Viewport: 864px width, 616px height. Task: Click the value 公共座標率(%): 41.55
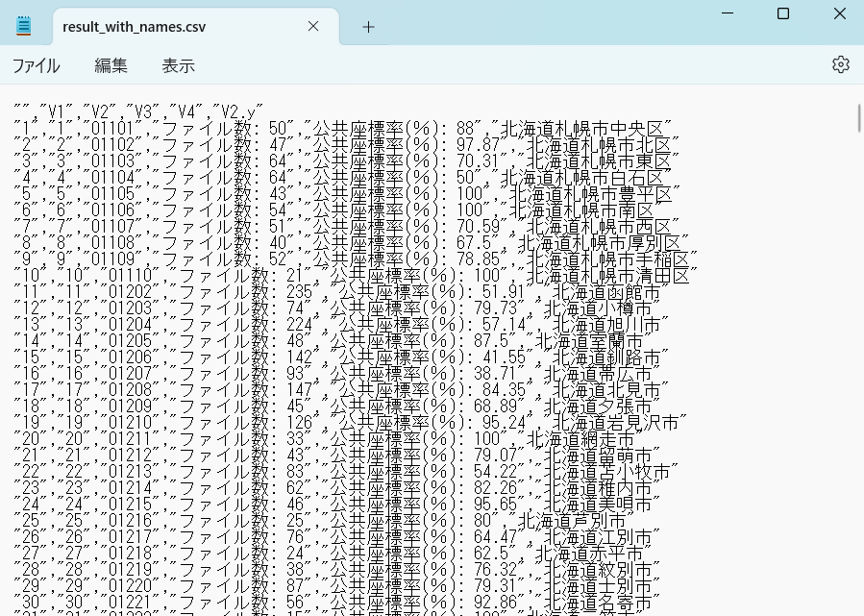(431, 357)
